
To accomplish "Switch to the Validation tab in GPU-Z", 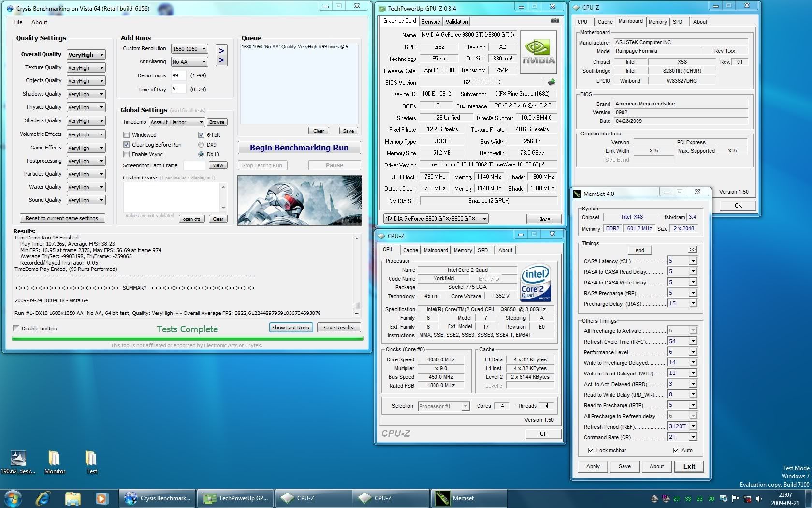I will click(x=457, y=22).
